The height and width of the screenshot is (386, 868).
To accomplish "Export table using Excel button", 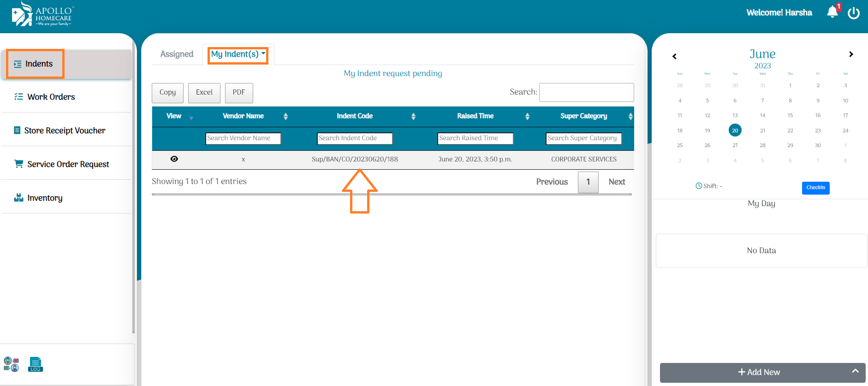I will pyautogui.click(x=204, y=93).
